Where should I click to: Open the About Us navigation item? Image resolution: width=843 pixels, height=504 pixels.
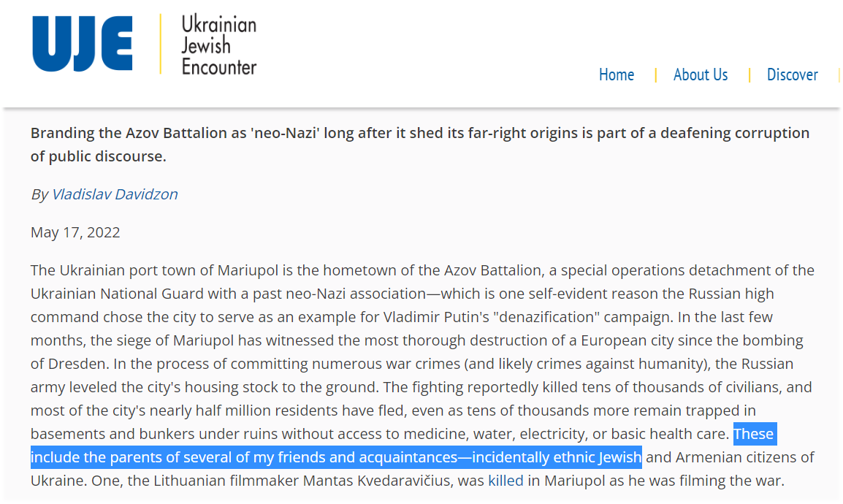pos(700,75)
